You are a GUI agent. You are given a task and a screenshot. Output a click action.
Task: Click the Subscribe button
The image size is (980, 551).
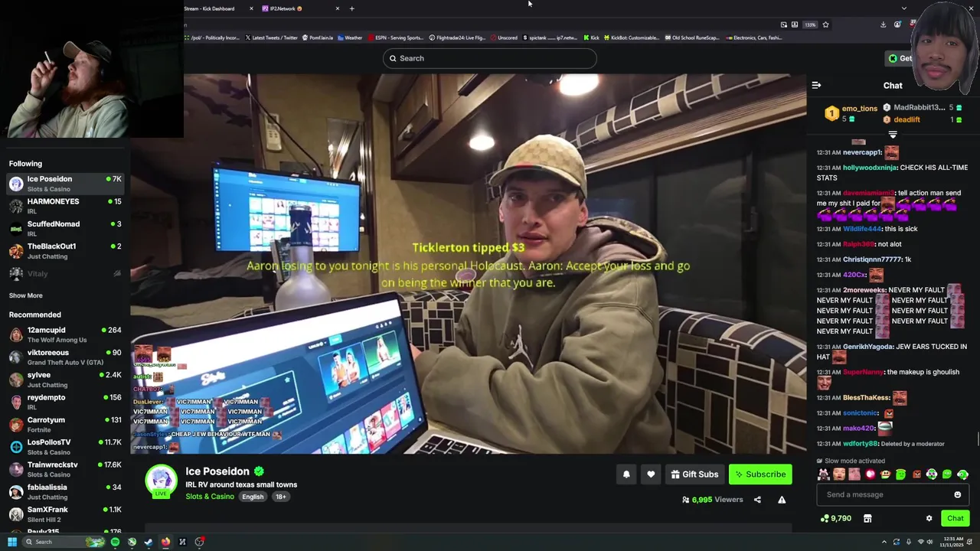tap(760, 474)
